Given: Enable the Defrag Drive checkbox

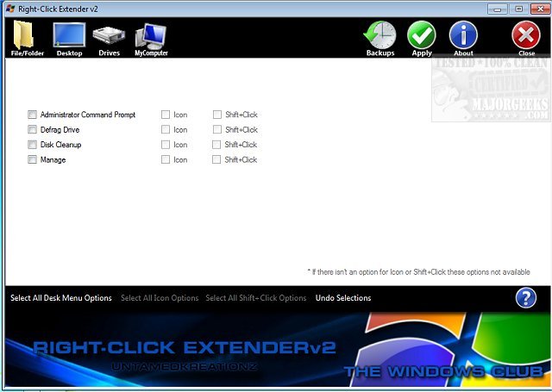Looking at the screenshot, I should (32, 130).
